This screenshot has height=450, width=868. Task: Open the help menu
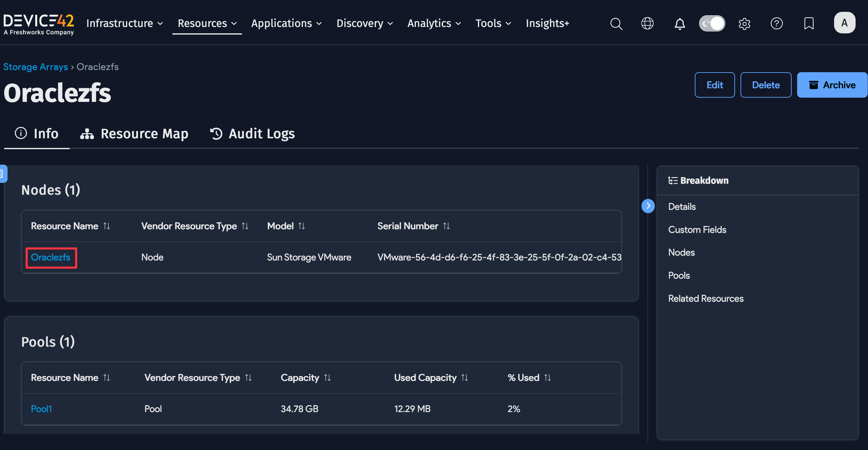[777, 24]
